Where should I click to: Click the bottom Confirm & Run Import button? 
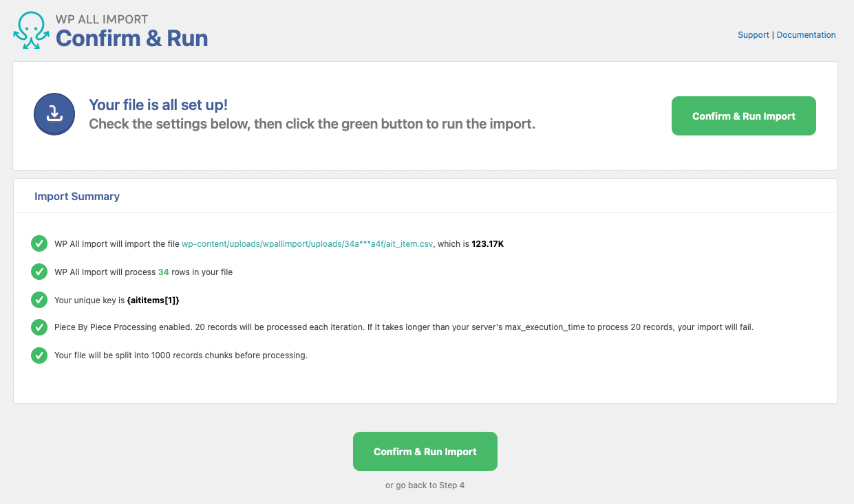[425, 452]
